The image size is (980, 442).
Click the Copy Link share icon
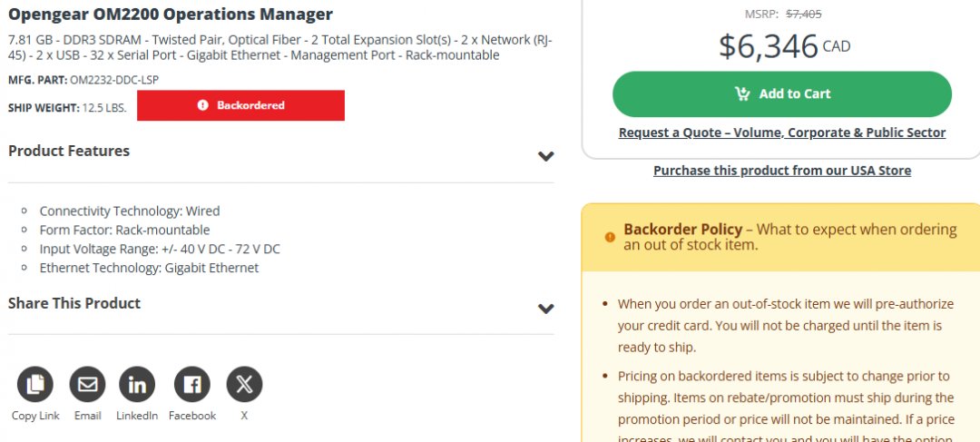[35, 385]
